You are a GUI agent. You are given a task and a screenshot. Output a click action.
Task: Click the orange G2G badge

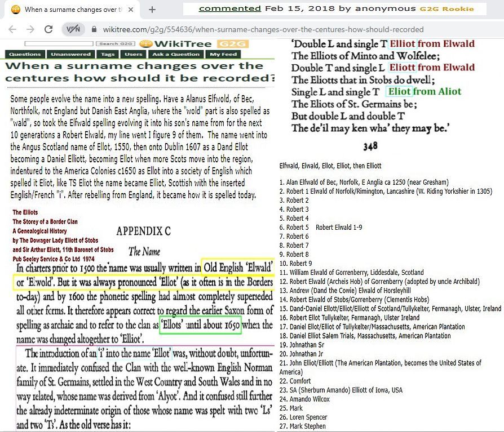233,44
